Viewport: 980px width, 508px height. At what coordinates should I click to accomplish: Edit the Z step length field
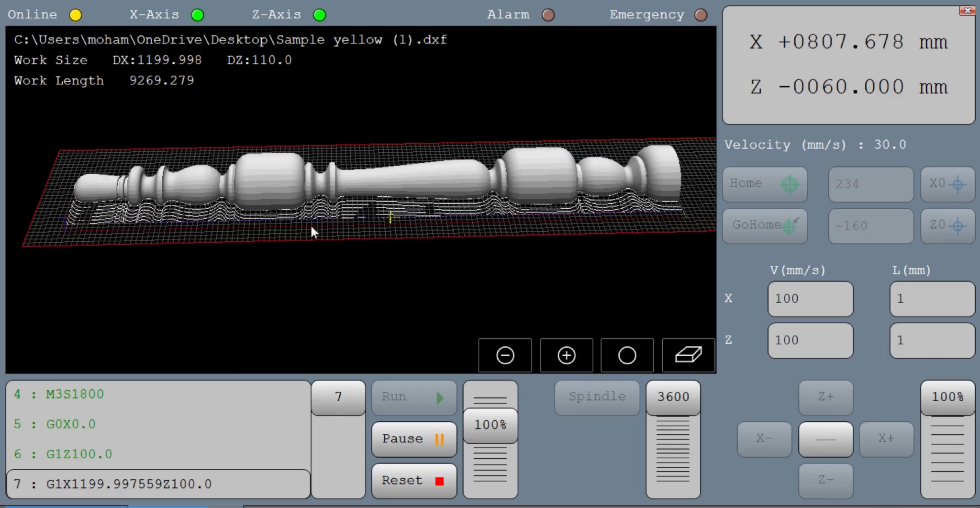(x=932, y=340)
